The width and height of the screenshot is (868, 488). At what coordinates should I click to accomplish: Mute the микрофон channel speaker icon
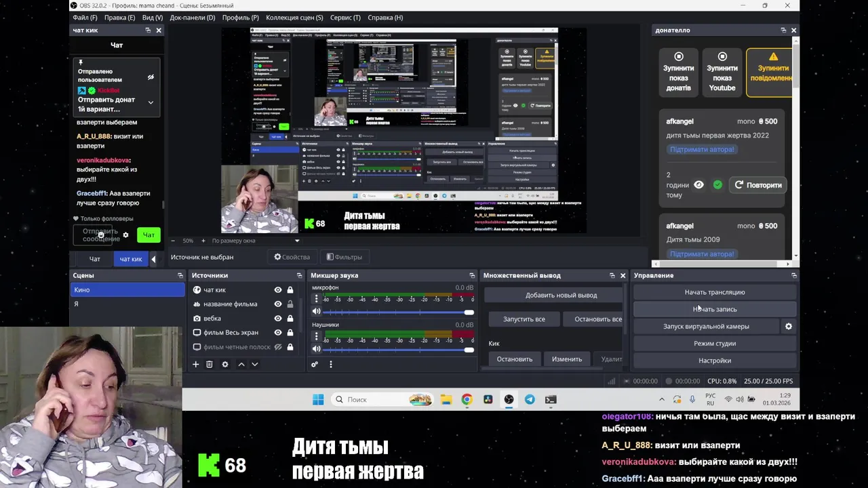click(x=316, y=311)
